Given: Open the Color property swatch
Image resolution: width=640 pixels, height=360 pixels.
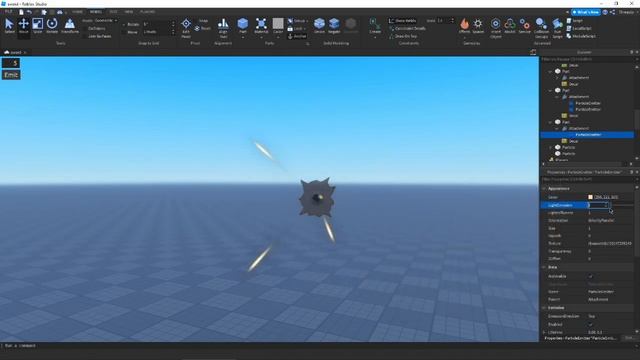Looking at the screenshot, I should coord(590,197).
